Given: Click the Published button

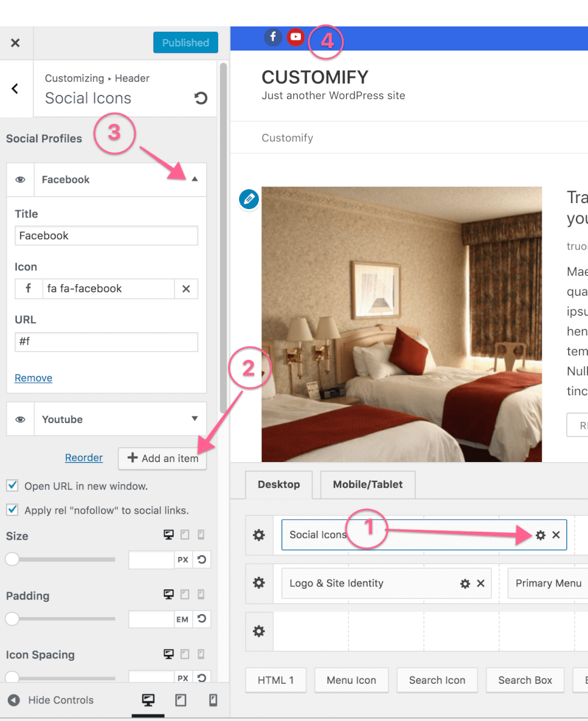Looking at the screenshot, I should (x=186, y=43).
